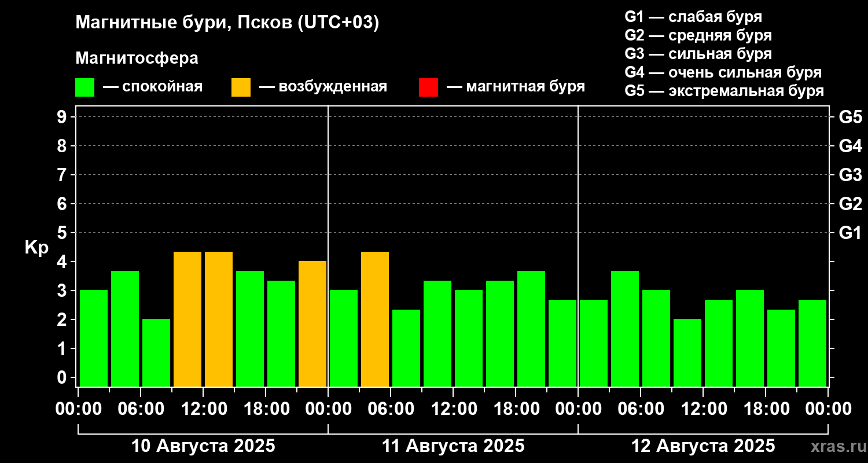Image resolution: width=868 pixels, height=463 pixels.
Task: Select the first orange bar on 10 Августа
Action: (187, 319)
